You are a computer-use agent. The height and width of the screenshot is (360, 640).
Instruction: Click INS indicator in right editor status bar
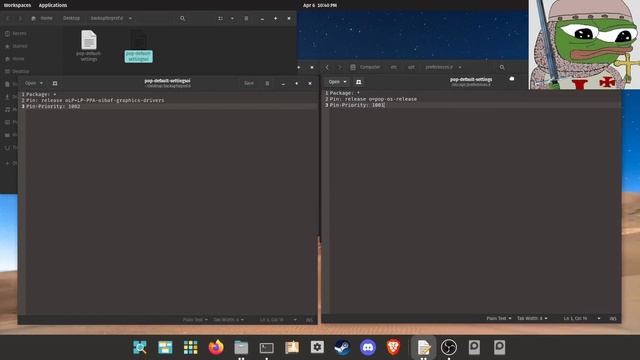click(x=613, y=318)
